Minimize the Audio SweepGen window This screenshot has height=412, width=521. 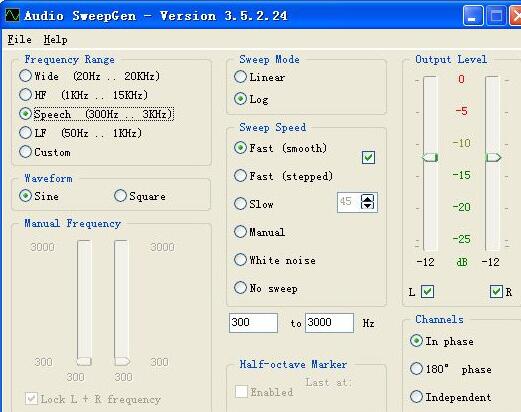(x=473, y=16)
